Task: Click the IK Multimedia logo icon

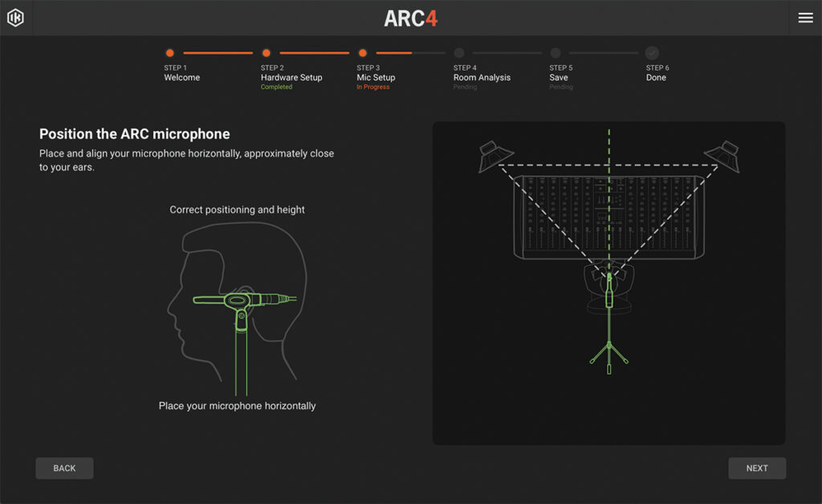Action: 15,18
